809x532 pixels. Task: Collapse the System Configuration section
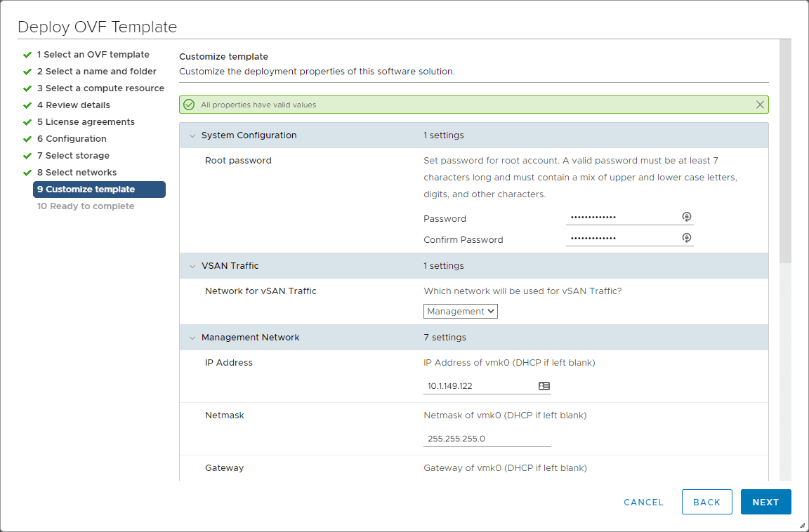(192, 135)
